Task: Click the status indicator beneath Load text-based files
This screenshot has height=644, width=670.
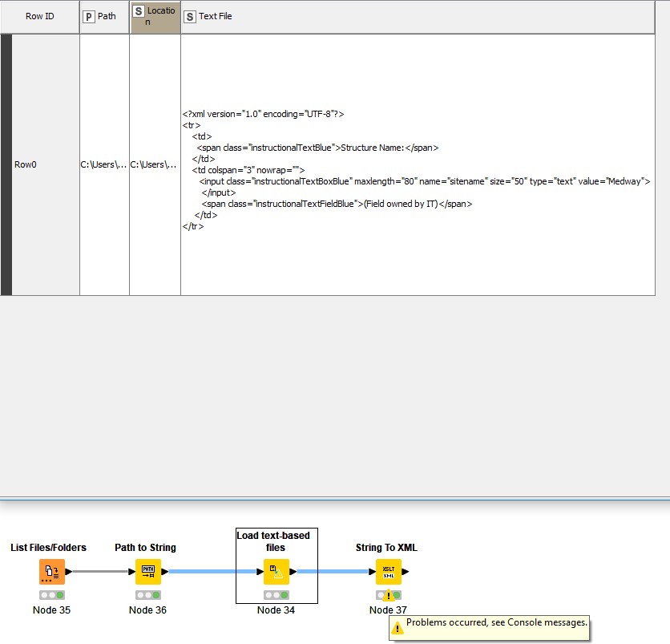Action: [x=276, y=595]
